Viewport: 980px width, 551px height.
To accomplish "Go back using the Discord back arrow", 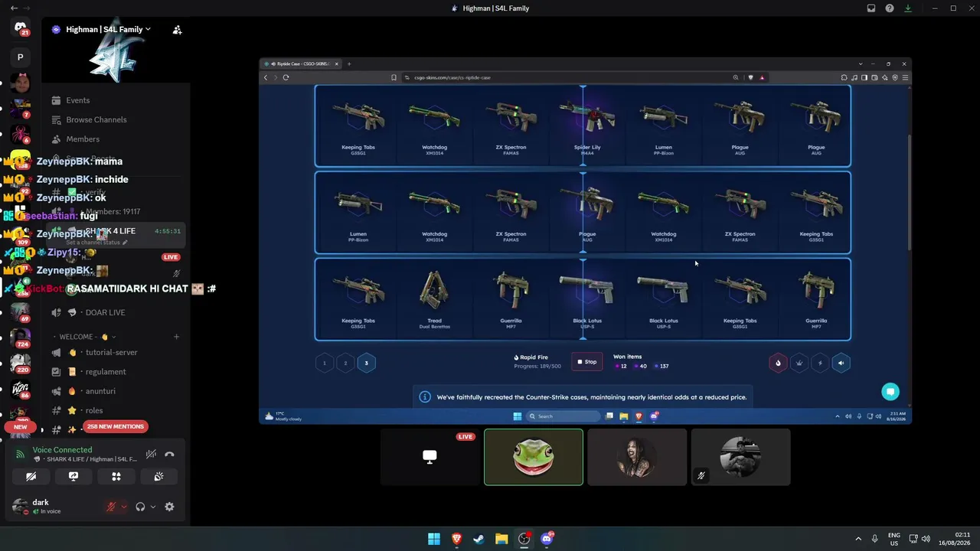I will (14, 8).
